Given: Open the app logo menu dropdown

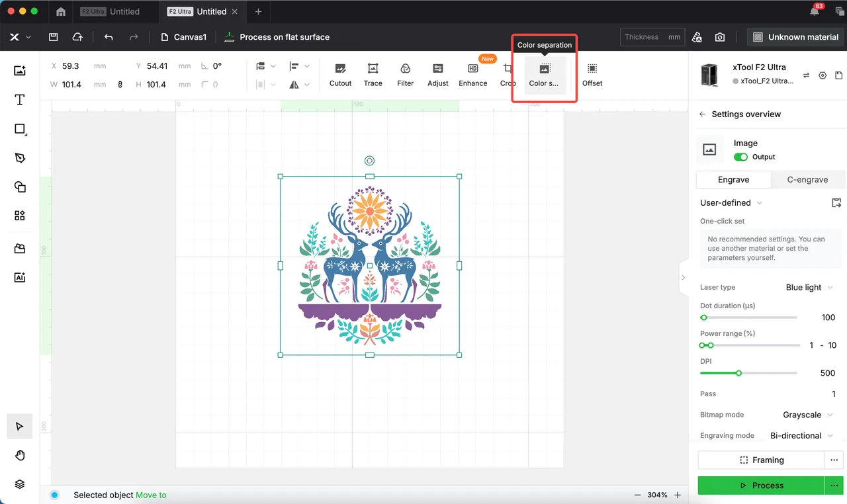Looking at the screenshot, I should (21, 37).
